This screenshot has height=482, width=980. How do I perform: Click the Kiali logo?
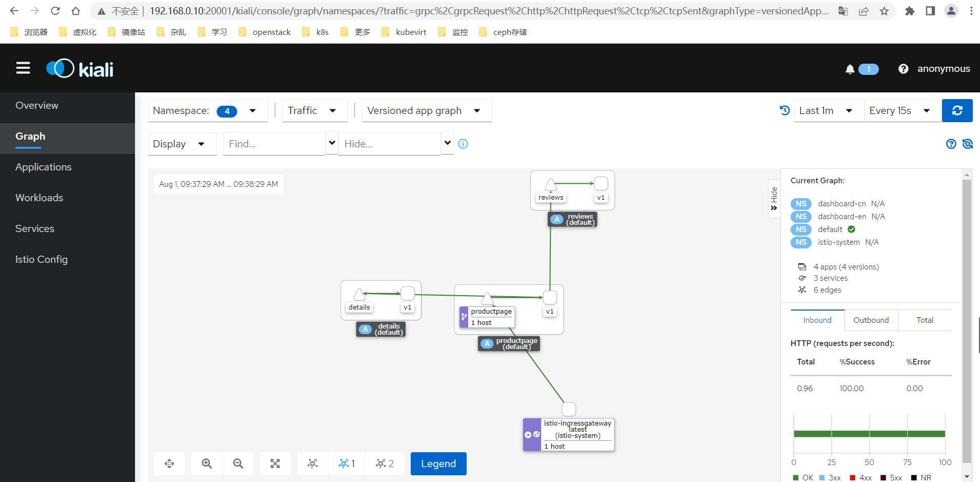[x=80, y=69]
